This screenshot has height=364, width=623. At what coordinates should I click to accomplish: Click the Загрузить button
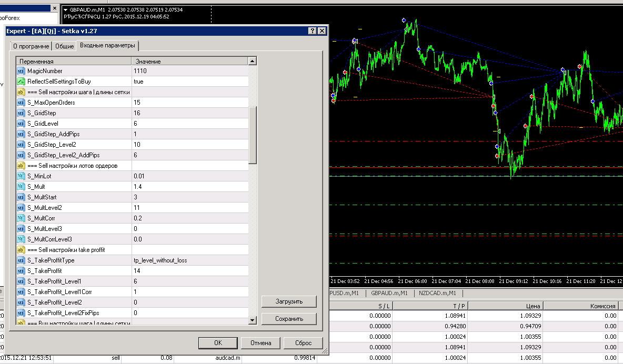point(289,301)
